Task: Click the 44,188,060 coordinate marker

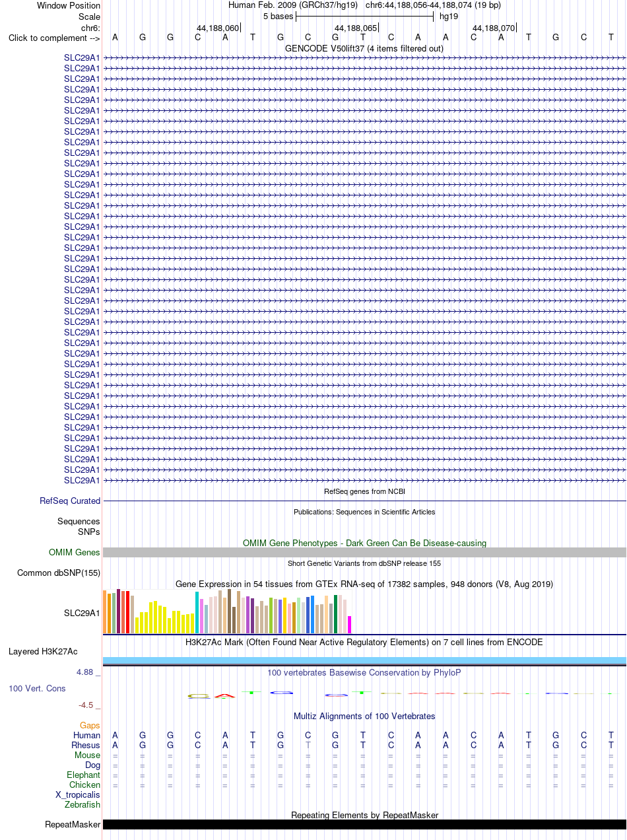Action: 218,28
